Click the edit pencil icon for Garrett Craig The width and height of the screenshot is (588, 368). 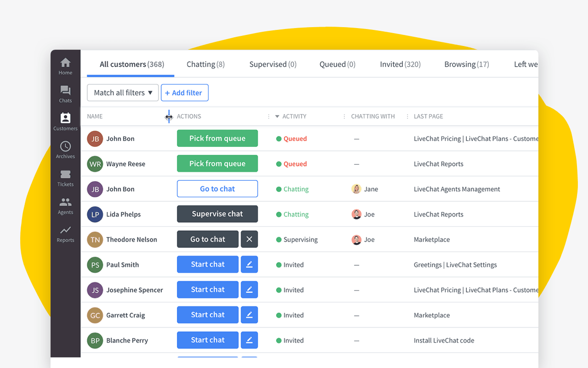click(249, 315)
